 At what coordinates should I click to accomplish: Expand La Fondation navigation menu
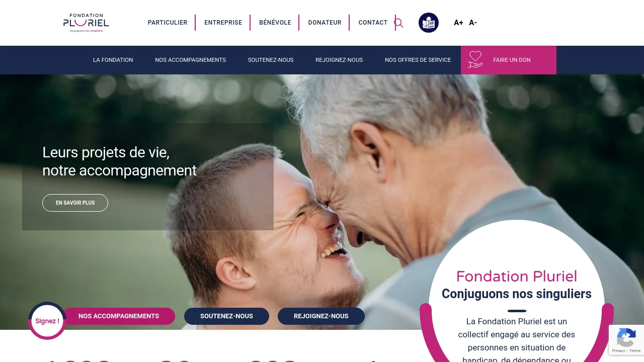point(113,60)
